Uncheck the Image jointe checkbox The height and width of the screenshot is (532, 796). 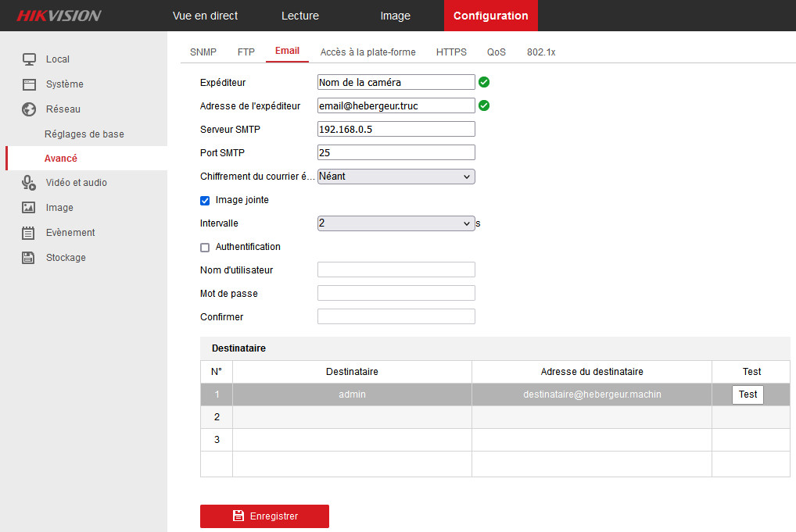tap(205, 201)
